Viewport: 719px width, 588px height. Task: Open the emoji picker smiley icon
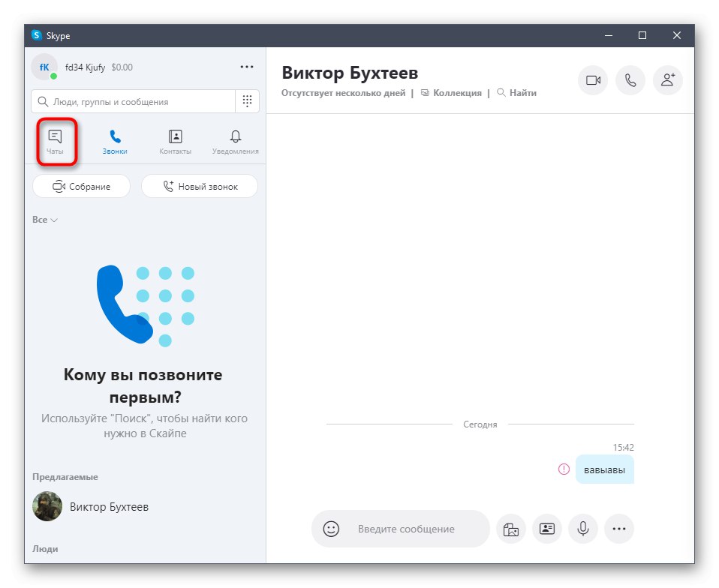pyautogui.click(x=331, y=529)
